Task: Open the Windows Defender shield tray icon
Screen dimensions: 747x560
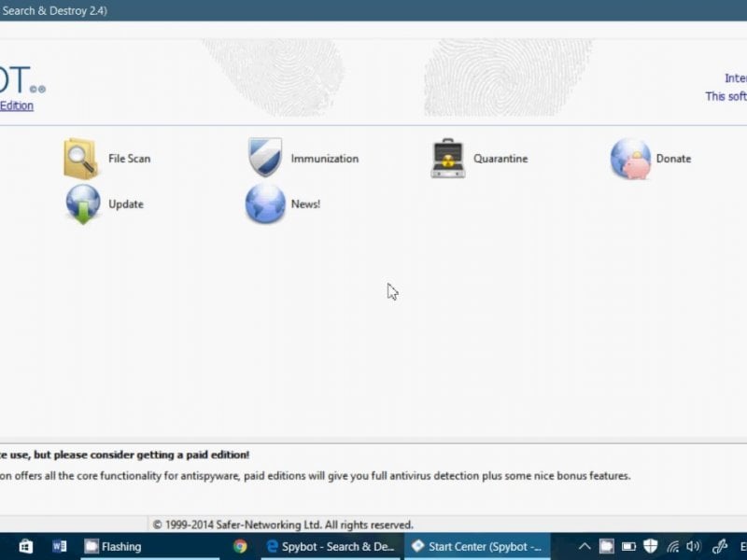Action: (x=650, y=546)
